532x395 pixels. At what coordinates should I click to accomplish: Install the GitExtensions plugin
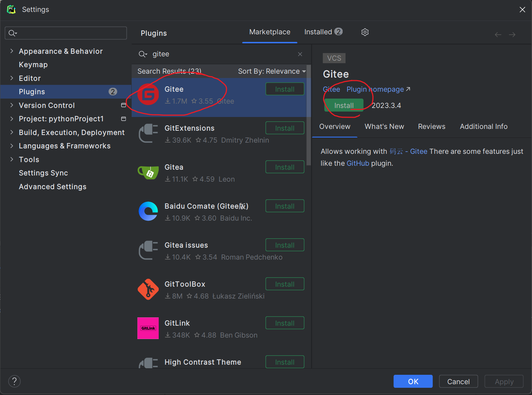point(285,128)
